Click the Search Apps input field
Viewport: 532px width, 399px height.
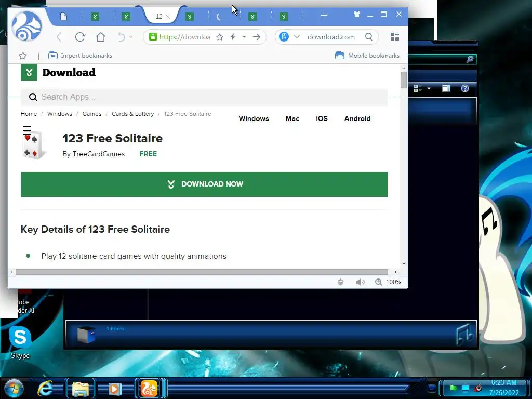(204, 97)
